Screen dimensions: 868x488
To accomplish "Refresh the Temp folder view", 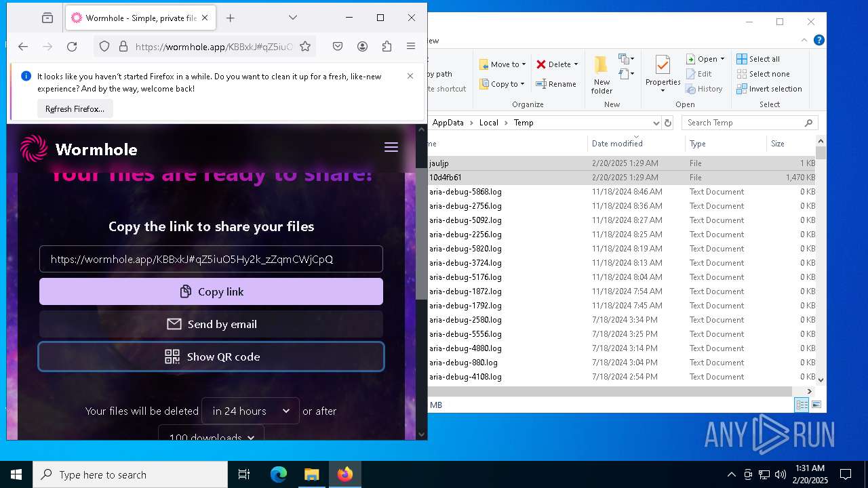I will coord(668,123).
